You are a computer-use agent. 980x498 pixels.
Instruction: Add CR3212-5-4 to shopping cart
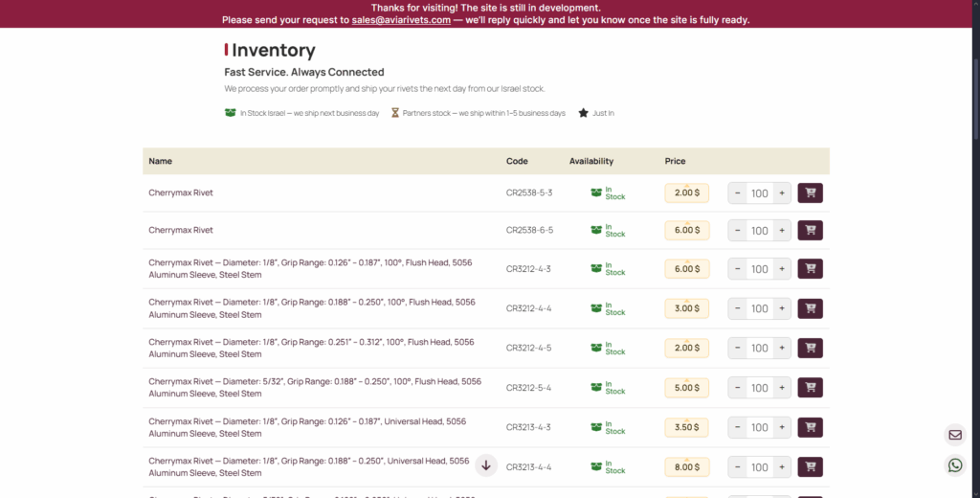pos(810,388)
